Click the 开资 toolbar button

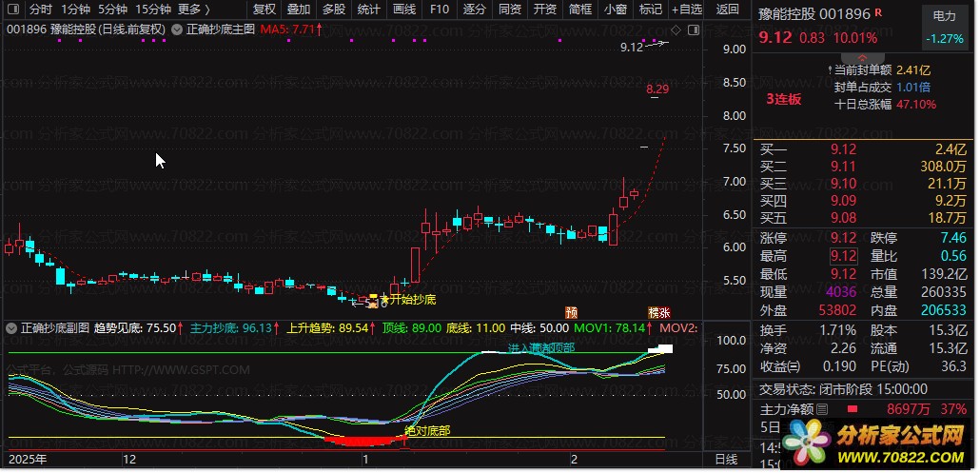click(545, 10)
